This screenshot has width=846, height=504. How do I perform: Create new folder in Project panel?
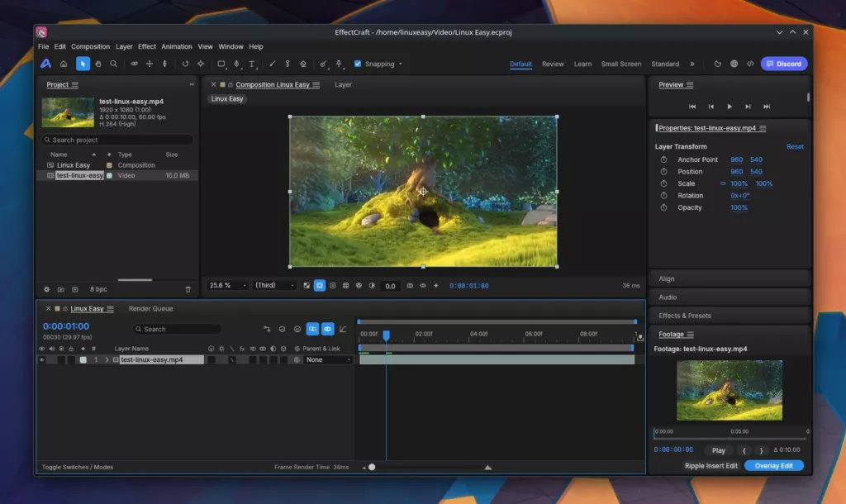(x=61, y=289)
